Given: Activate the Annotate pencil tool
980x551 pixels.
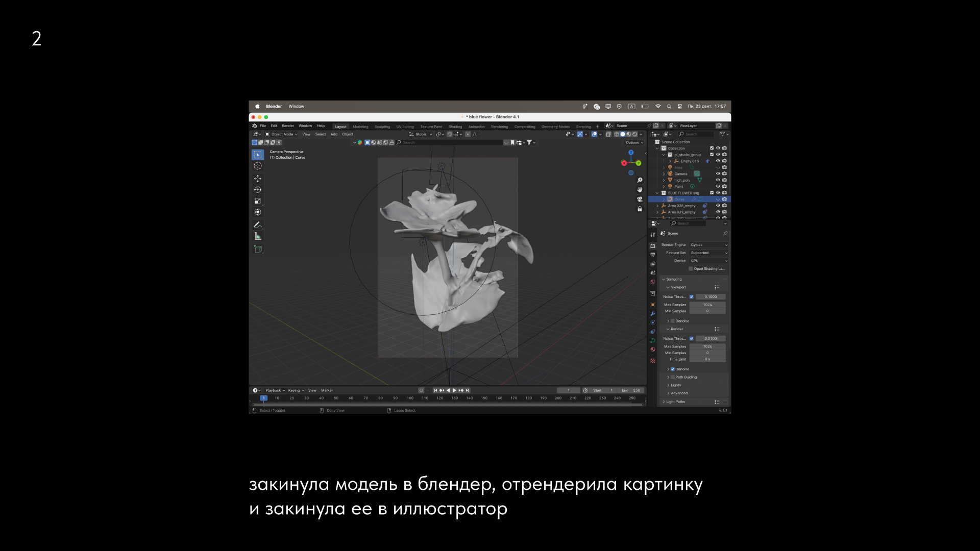Looking at the screenshot, I should click(258, 225).
